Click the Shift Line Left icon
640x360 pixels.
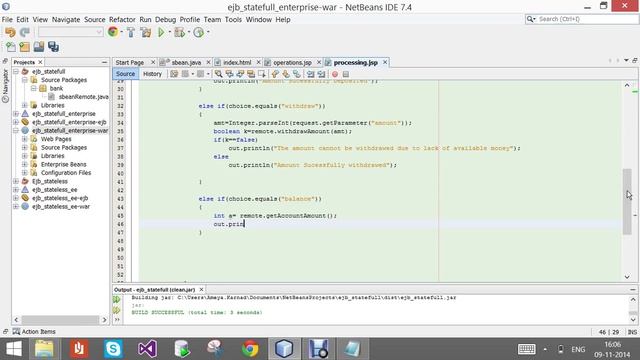[x=311, y=74]
